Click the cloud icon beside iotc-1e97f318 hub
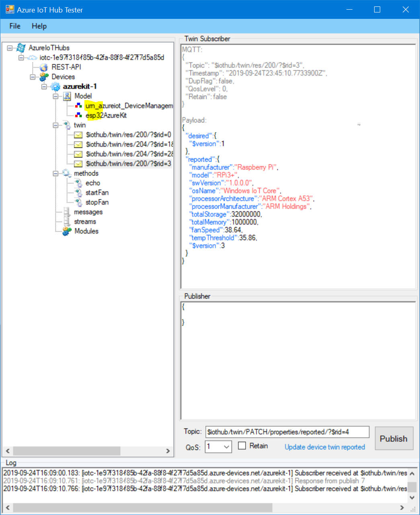This screenshot has height=515, width=420. (32, 58)
